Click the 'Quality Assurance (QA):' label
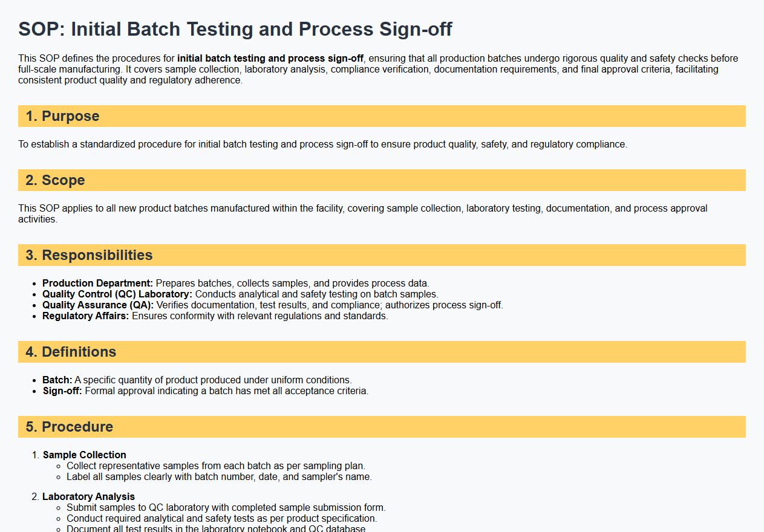Viewport: 764px width, 532px height. [98, 305]
